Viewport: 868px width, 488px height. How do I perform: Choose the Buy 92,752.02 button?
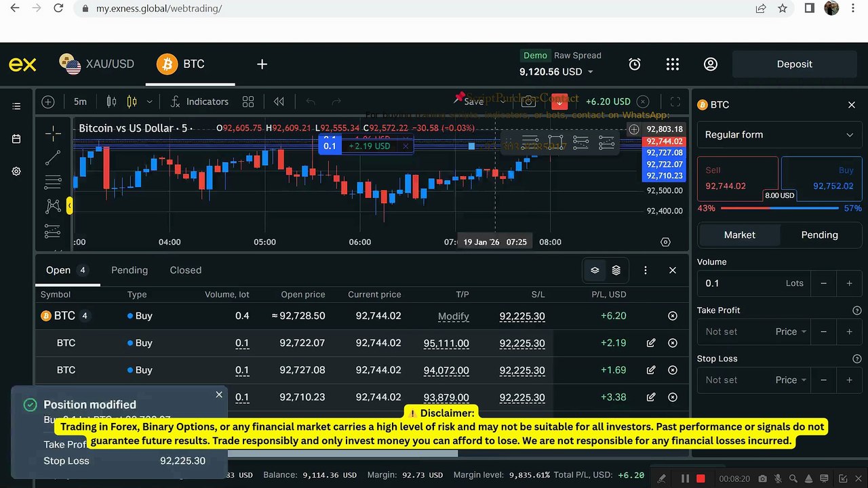pyautogui.click(x=821, y=178)
